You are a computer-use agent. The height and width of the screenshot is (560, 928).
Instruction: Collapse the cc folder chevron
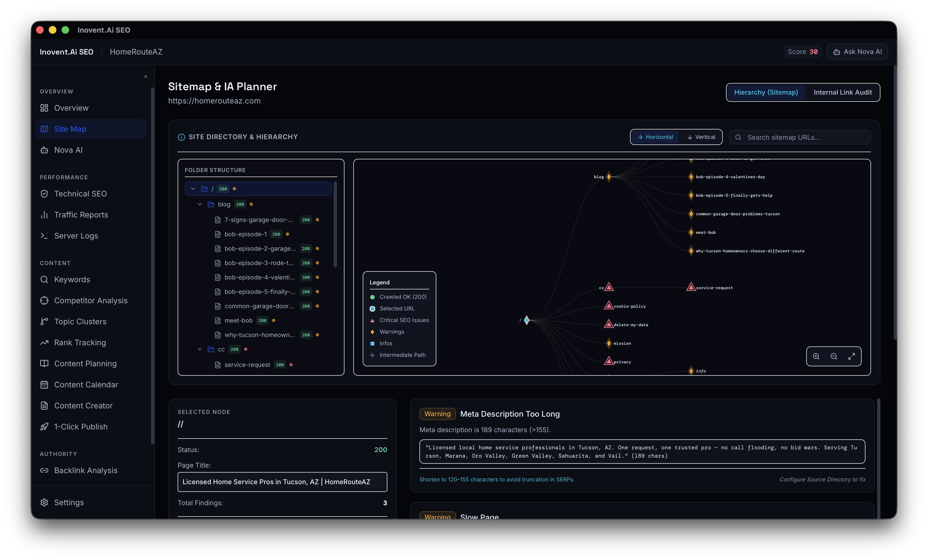(x=200, y=349)
